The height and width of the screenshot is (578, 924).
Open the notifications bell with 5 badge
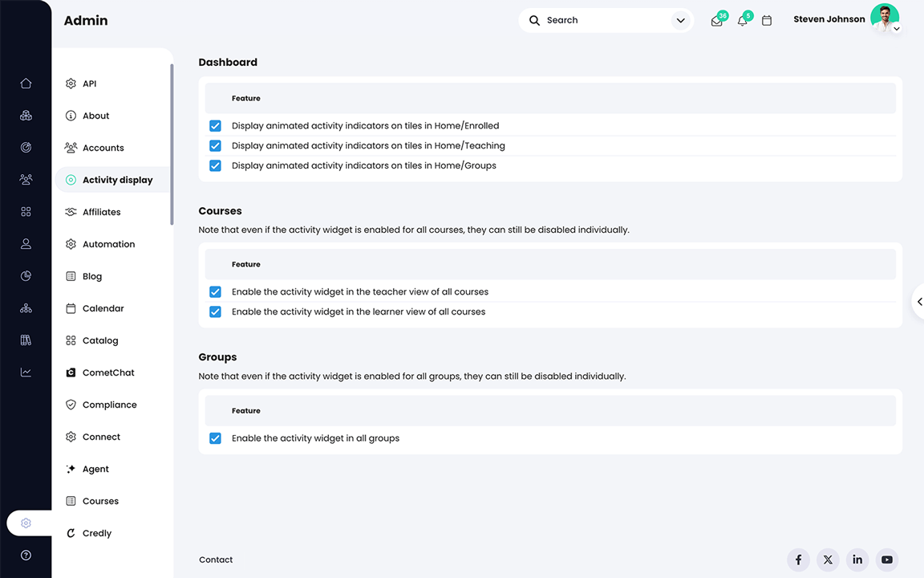tap(742, 20)
